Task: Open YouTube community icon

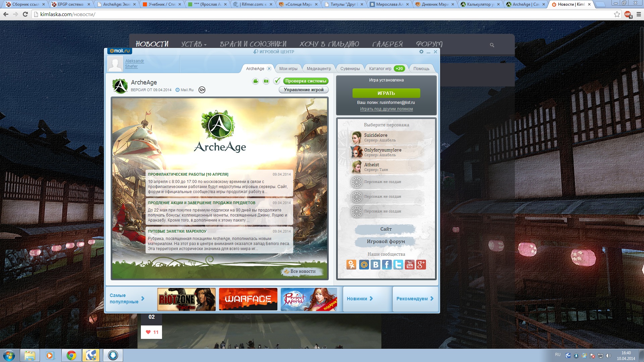Action: (x=410, y=265)
